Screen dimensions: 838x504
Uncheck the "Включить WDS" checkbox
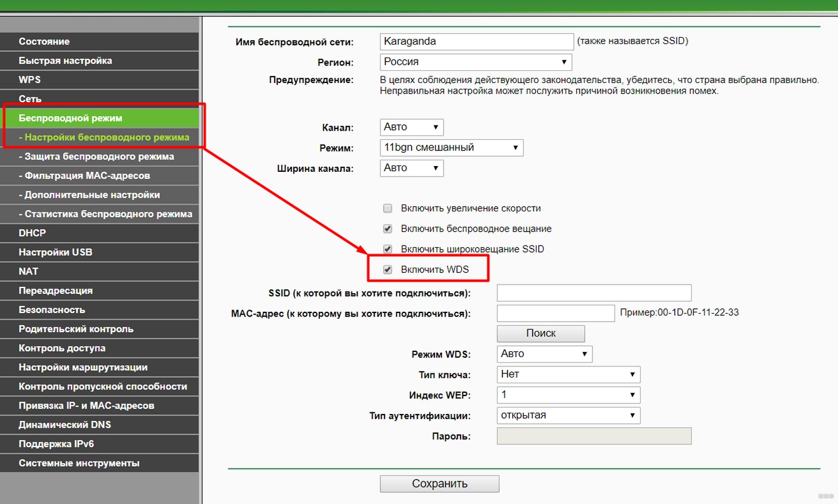coord(387,269)
